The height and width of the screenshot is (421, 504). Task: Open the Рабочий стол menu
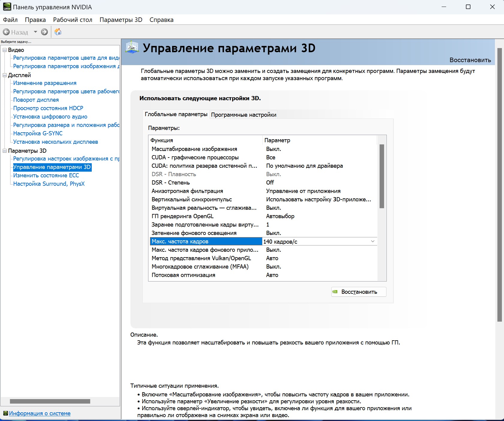(x=73, y=20)
